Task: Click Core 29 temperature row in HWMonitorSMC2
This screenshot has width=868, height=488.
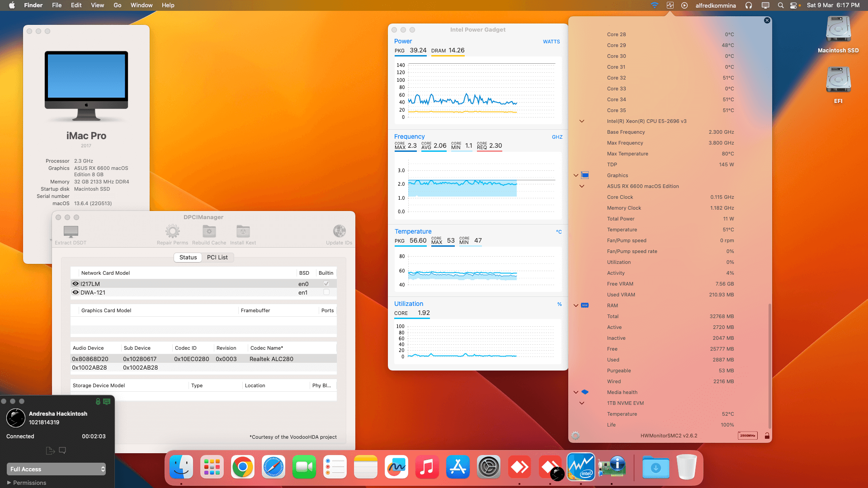Action: [670, 45]
